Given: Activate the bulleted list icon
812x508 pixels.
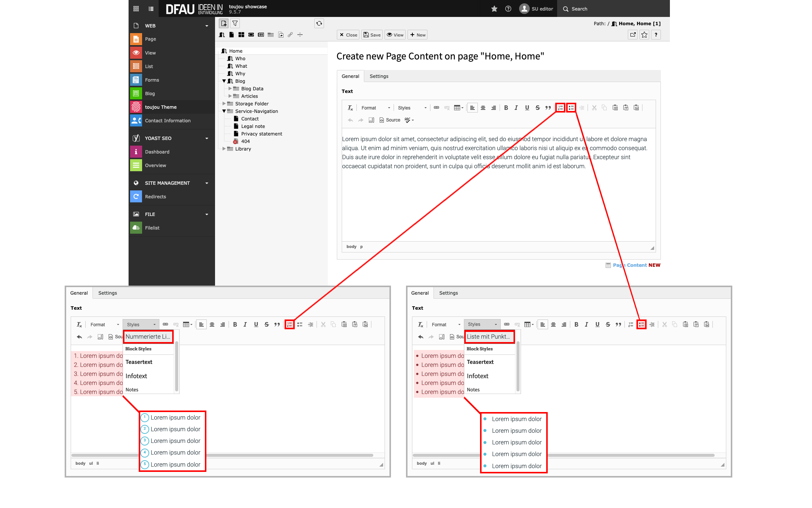Looking at the screenshot, I should [x=571, y=108].
